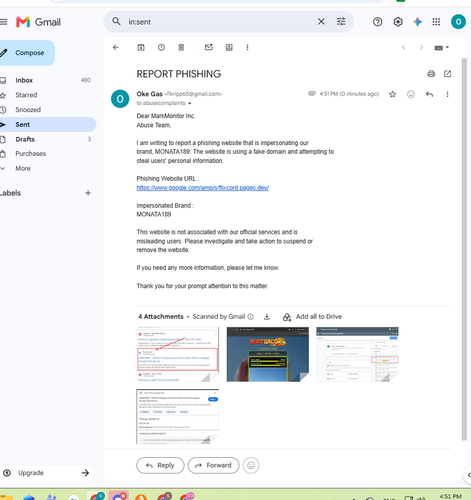This screenshot has width=471, height=500.
Task: Open the slot game screenshot attachment
Action: 268,354
